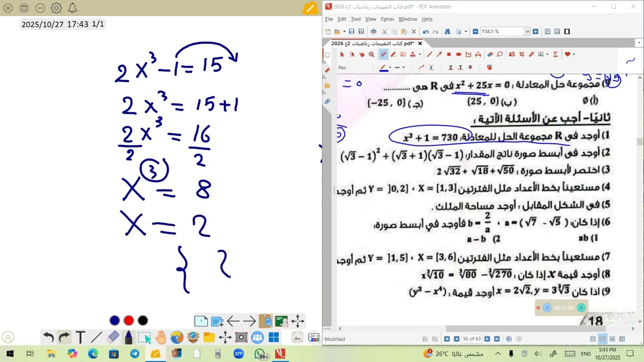
Task: Pause the screen recording
Action: tap(547, 308)
